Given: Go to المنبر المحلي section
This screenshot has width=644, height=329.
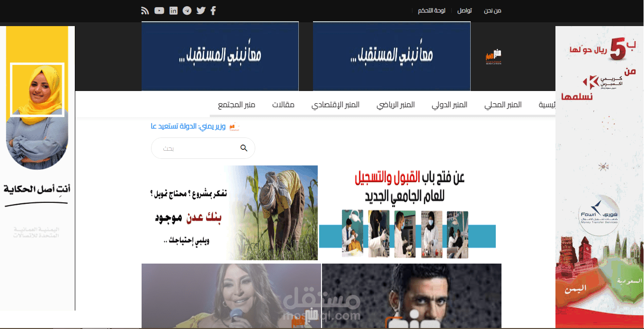Looking at the screenshot, I should [503, 105].
